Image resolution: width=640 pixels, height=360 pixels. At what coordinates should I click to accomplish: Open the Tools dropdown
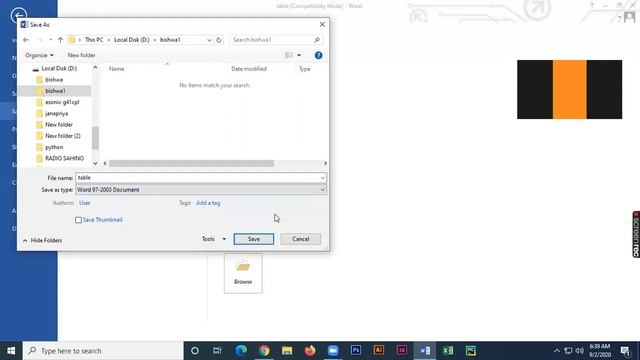click(214, 239)
